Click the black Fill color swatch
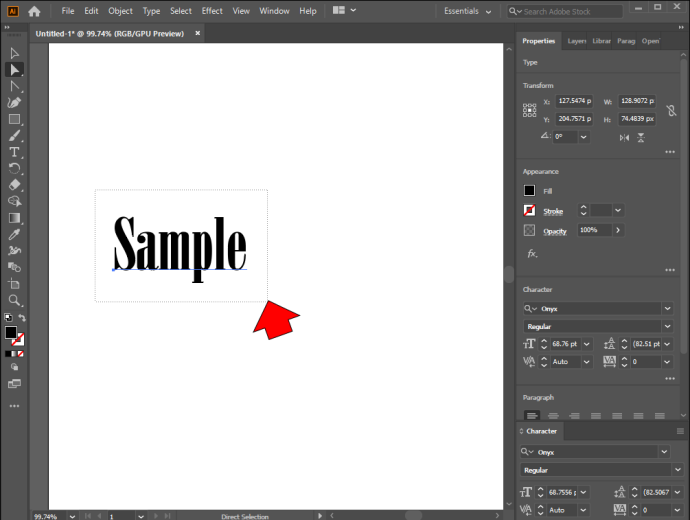This screenshot has width=690, height=520. pyautogui.click(x=529, y=190)
